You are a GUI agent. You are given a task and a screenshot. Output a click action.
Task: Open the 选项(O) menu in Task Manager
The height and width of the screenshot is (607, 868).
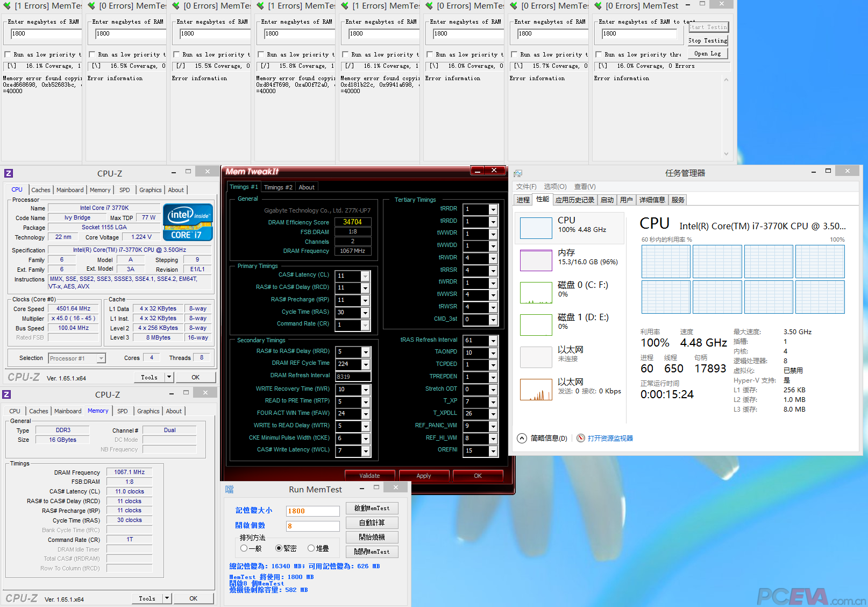[555, 187]
